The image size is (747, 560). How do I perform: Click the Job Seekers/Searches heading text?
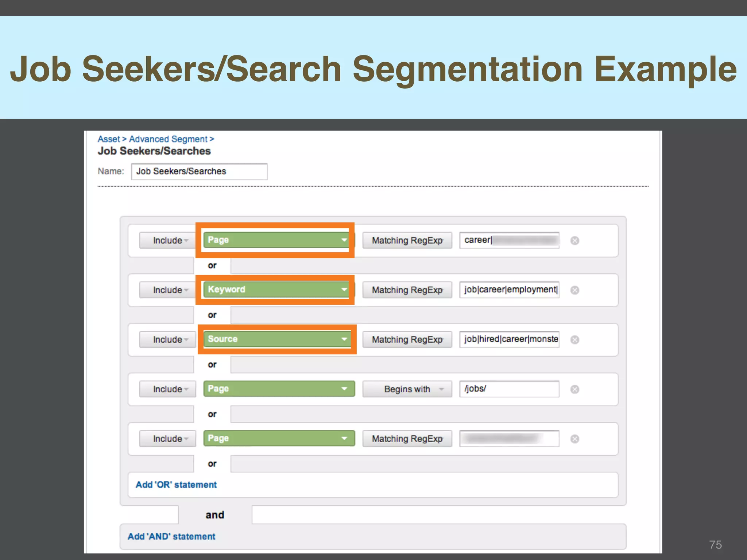pyautogui.click(x=154, y=151)
